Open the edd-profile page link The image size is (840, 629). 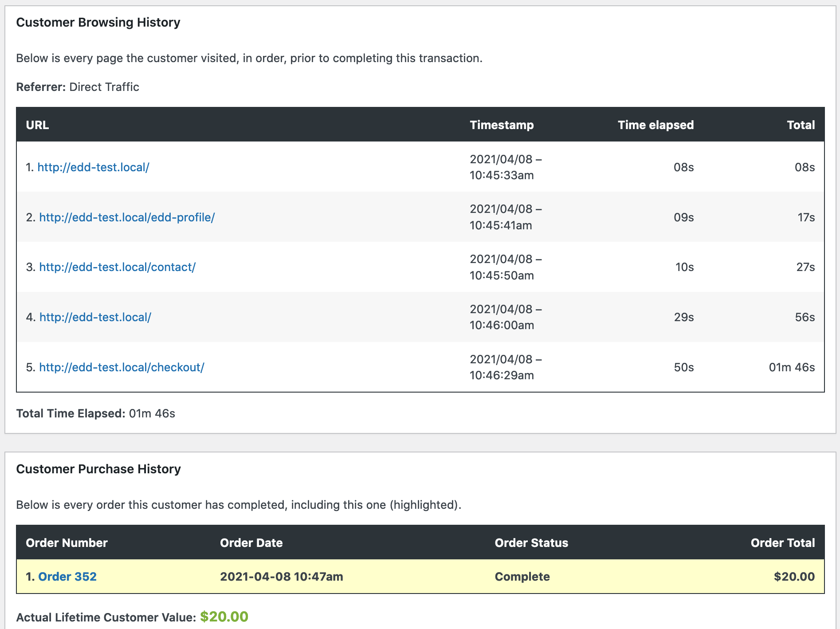tap(127, 217)
